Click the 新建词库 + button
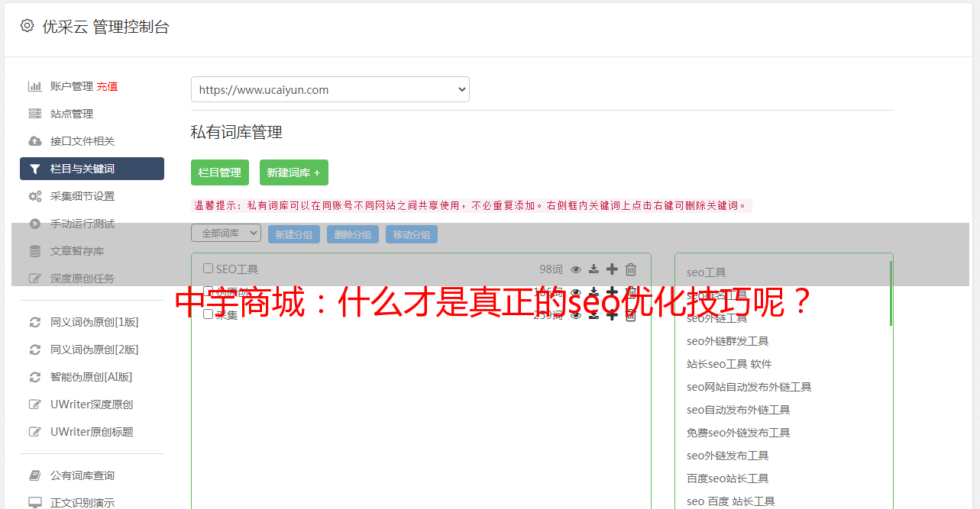 point(294,172)
